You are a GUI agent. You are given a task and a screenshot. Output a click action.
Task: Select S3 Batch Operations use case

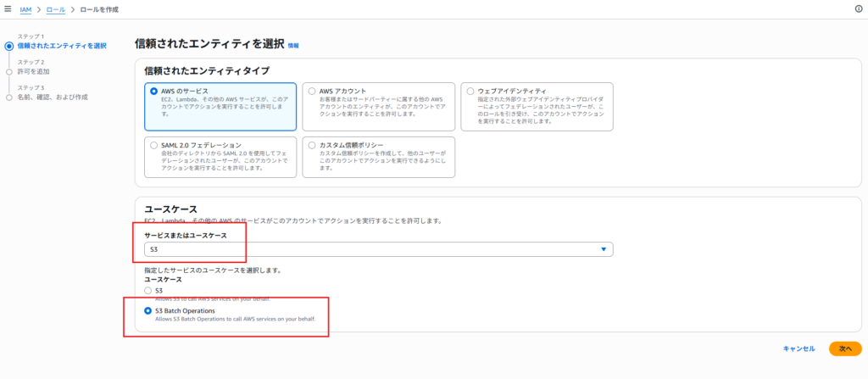[149, 311]
